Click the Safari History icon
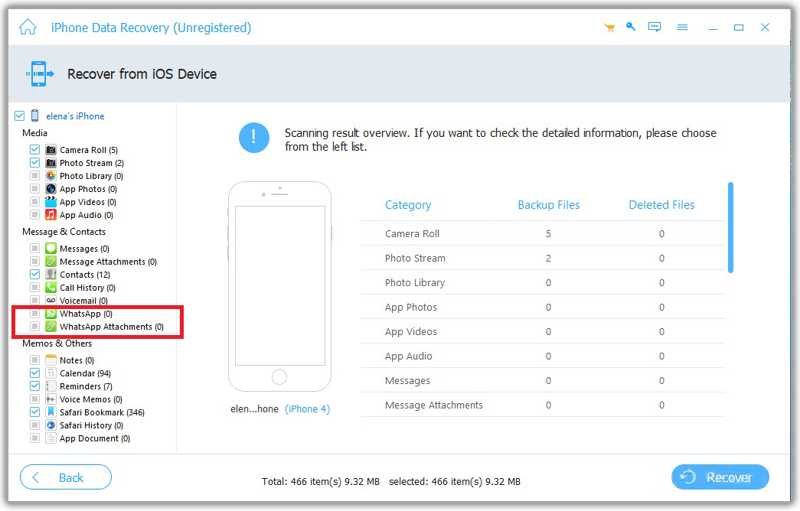Viewport: 800px width, 511px height. [x=51, y=425]
